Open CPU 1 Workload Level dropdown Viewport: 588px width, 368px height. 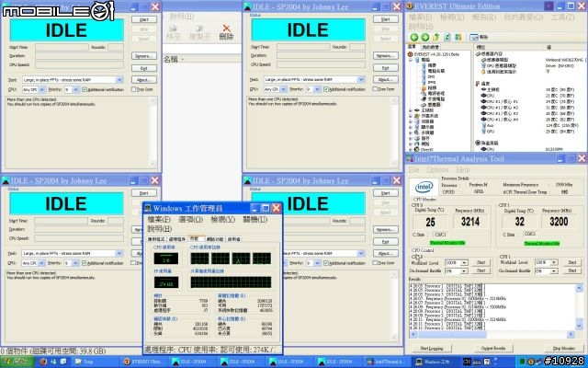click(x=554, y=262)
